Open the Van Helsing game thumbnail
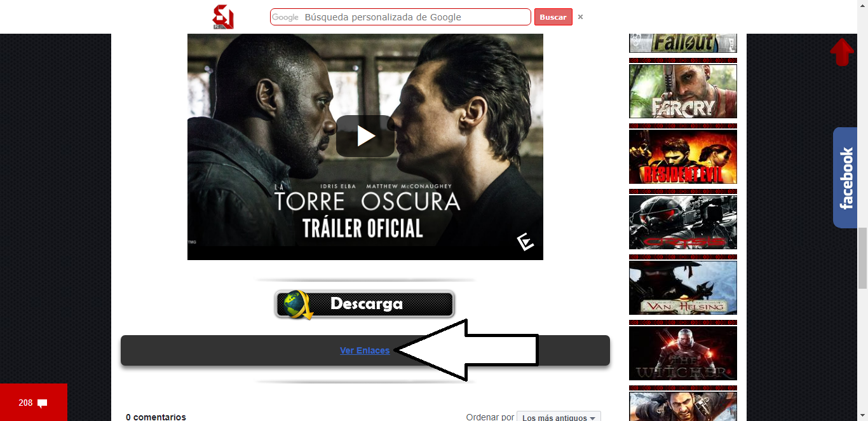Screen dimensions: 868x421 683,287
